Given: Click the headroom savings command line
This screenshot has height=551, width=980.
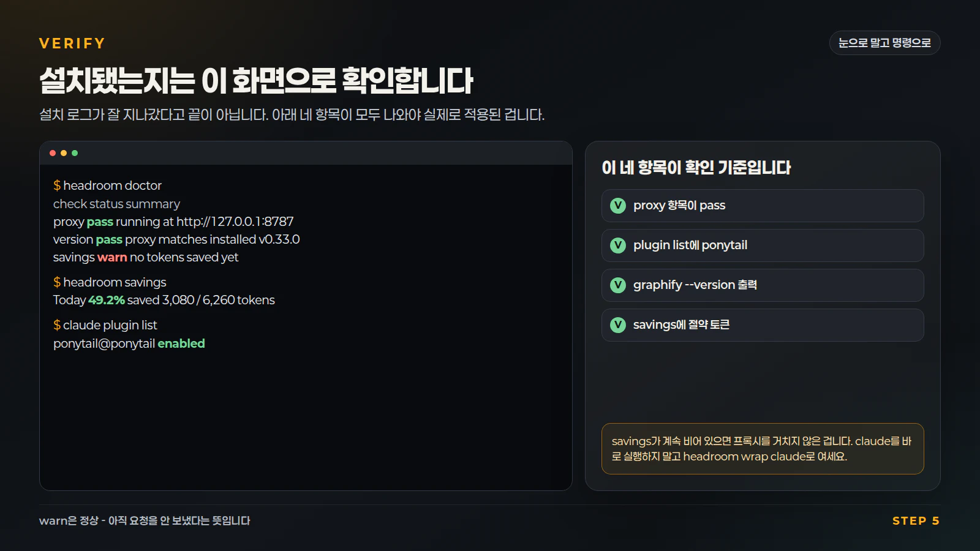Looking at the screenshot, I should (110, 282).
